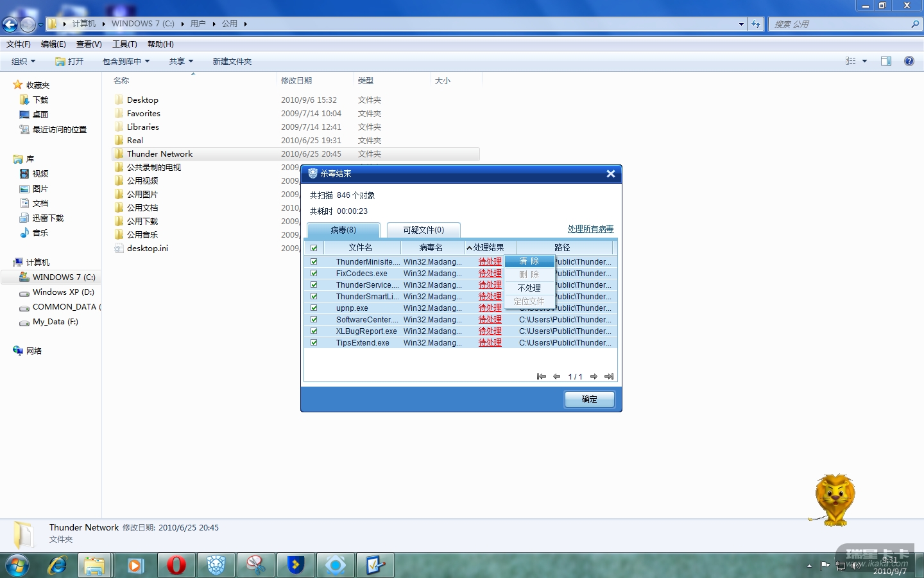Uncheck the ThunderService row checkbox
The width and height of the screenshot is (924, 578).
click(x=314, y=285)
